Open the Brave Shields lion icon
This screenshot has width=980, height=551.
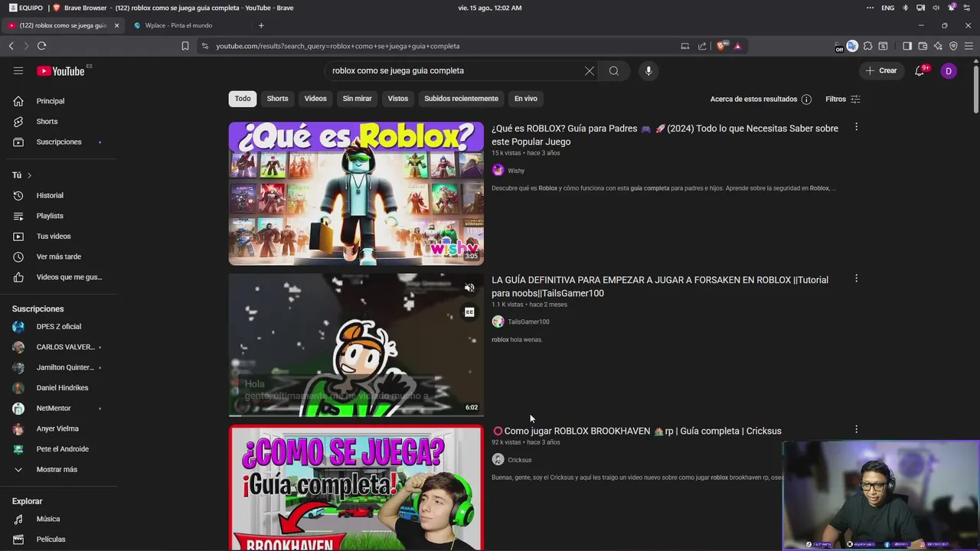pyautogui.click(x=720, y=46)
